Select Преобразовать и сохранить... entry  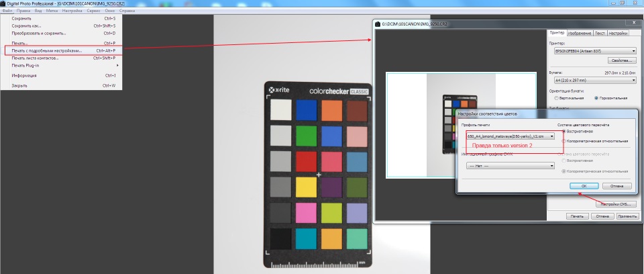coord(61,34)
